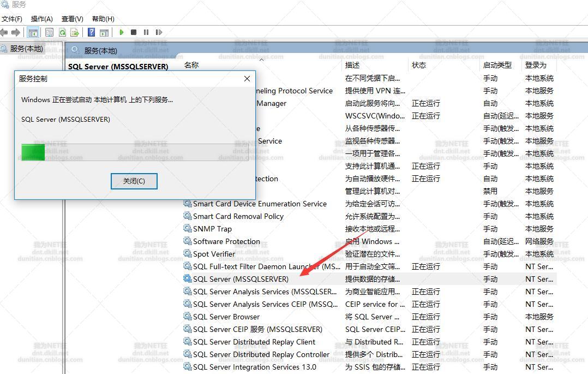Click SQL Server (MSSQLSERVER) heading in detail pane
The height and width of the screenshot is (374, 588).
pyautogui.click(x=118, y=67)
